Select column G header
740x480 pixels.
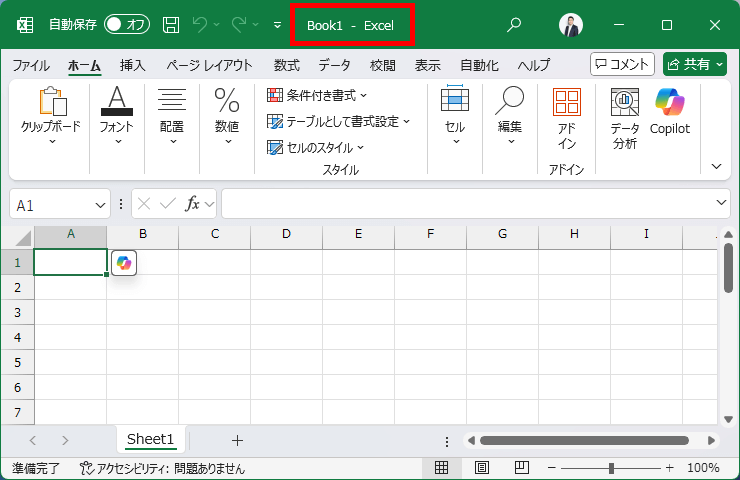502,234
